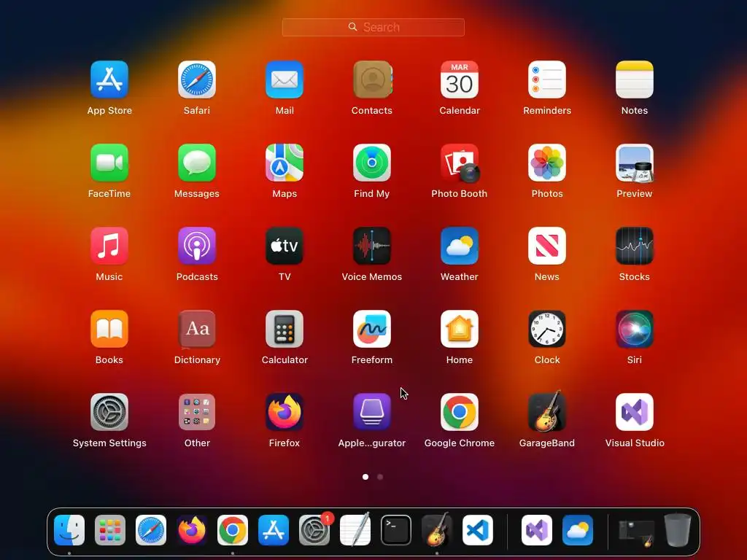
Task: Open GarageBand from the Dock
Action: pos(437,529)
